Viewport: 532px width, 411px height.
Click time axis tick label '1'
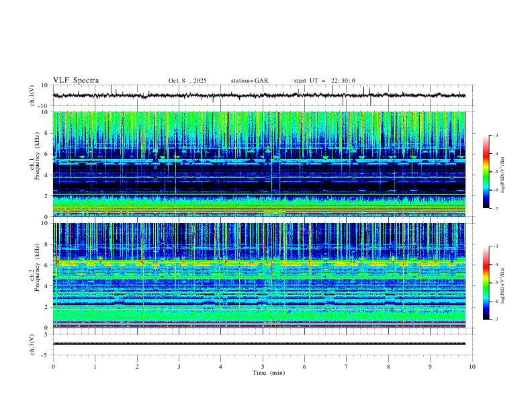pos(95,367)
